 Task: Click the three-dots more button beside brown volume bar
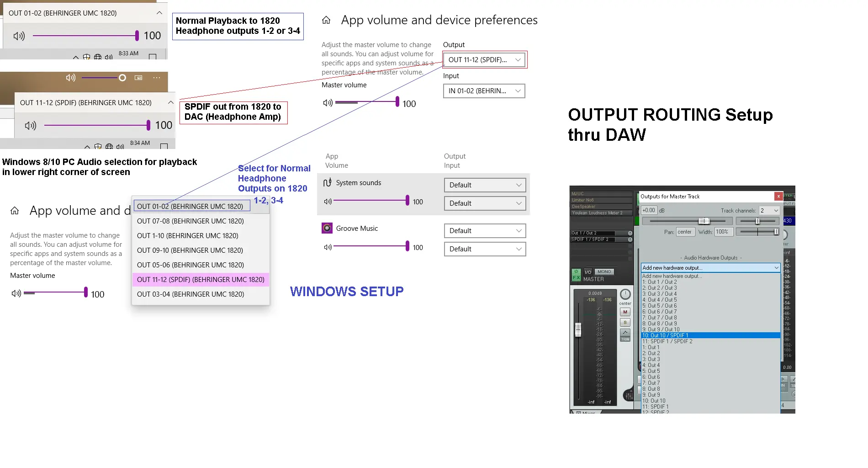(x=157, y=78)
